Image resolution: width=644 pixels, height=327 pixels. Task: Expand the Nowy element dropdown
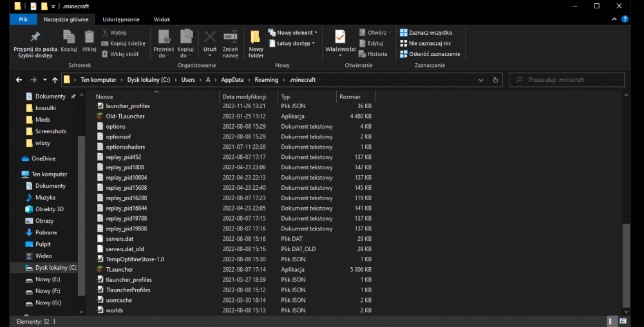point(294,33)
